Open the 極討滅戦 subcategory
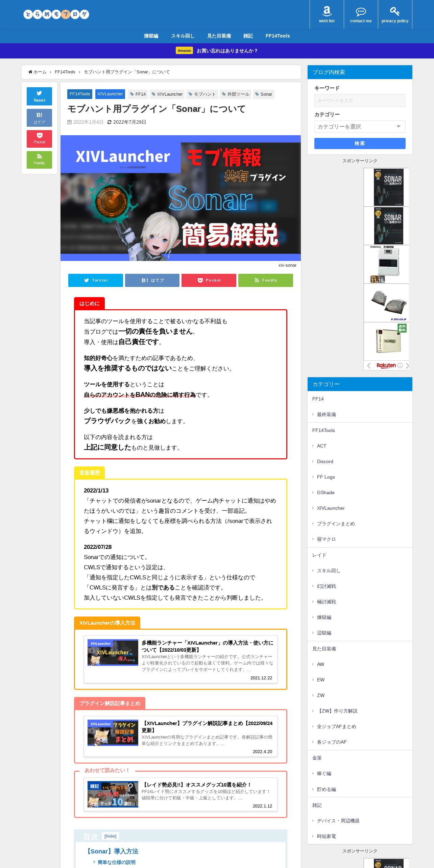Viewport: 434px width, 868px height. [326, 602]
